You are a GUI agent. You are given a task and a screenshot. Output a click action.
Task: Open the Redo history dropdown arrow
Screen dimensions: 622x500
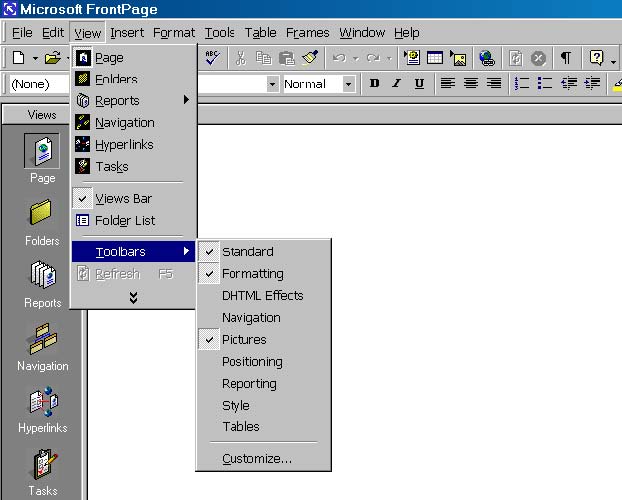(389, 59)
